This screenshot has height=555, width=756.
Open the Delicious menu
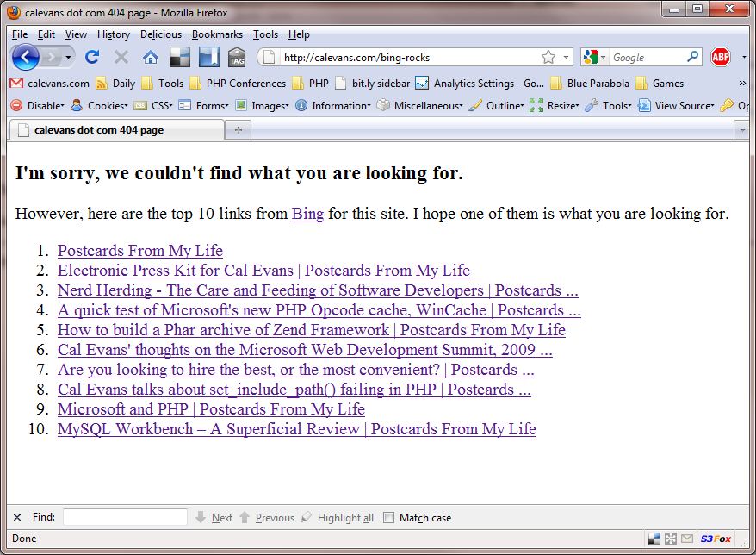pos(161,34)
